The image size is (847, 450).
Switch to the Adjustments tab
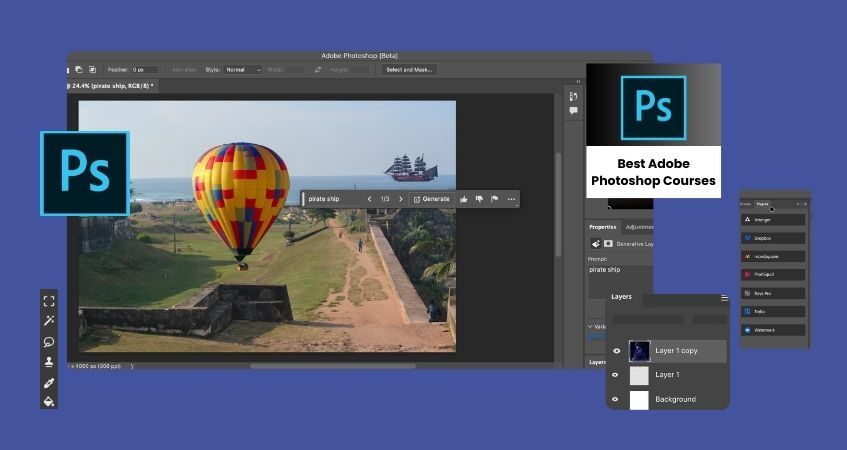(x=637, y=227)
